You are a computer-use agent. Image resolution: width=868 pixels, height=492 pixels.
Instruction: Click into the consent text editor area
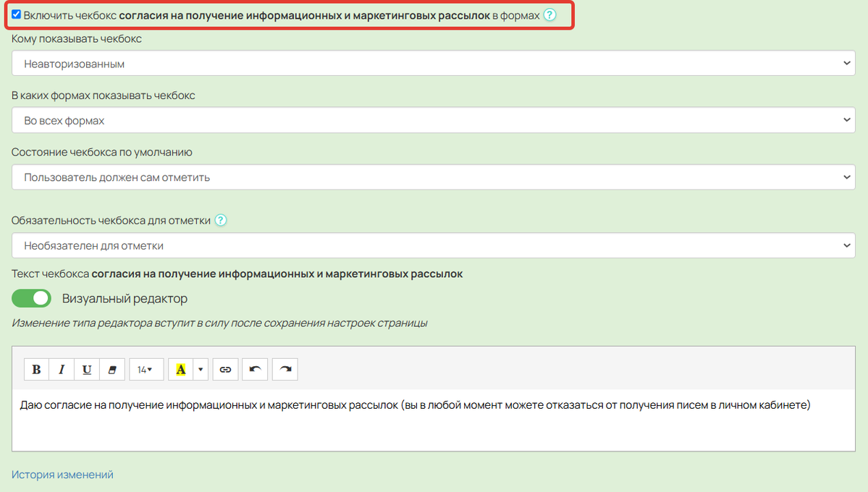(x=434, y=420)
